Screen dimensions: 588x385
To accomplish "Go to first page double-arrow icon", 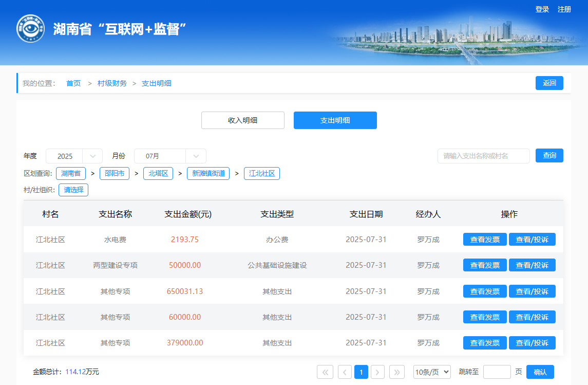I will [x=325, y=372].
